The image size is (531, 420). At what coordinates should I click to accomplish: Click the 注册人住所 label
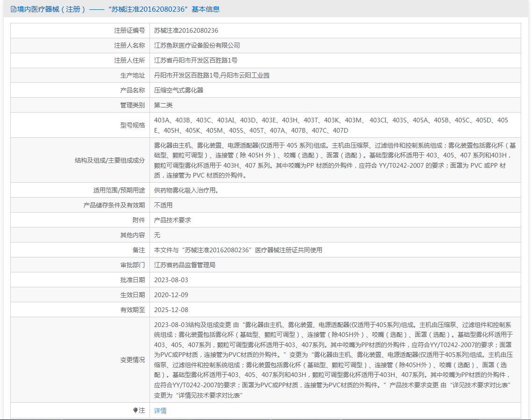129,60
